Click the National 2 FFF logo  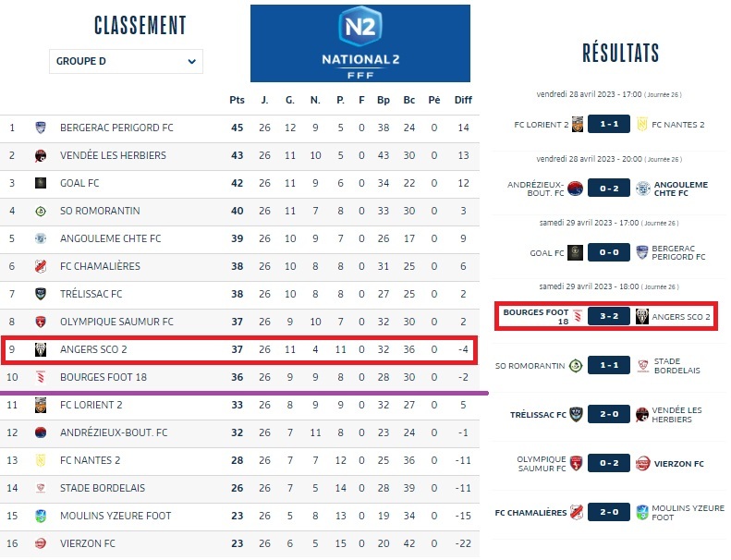359,43
